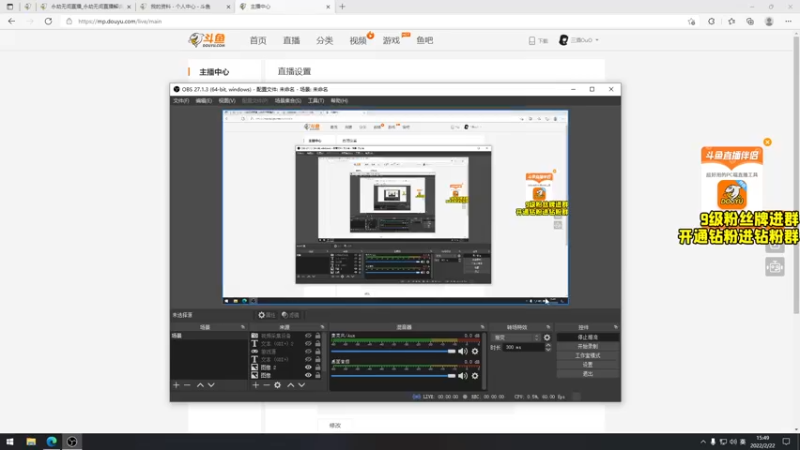This screenshot has height=450, width=800.
Task: Toggle visibility of 文本 (GDI+) 2 source
Action: click(308, 343)
